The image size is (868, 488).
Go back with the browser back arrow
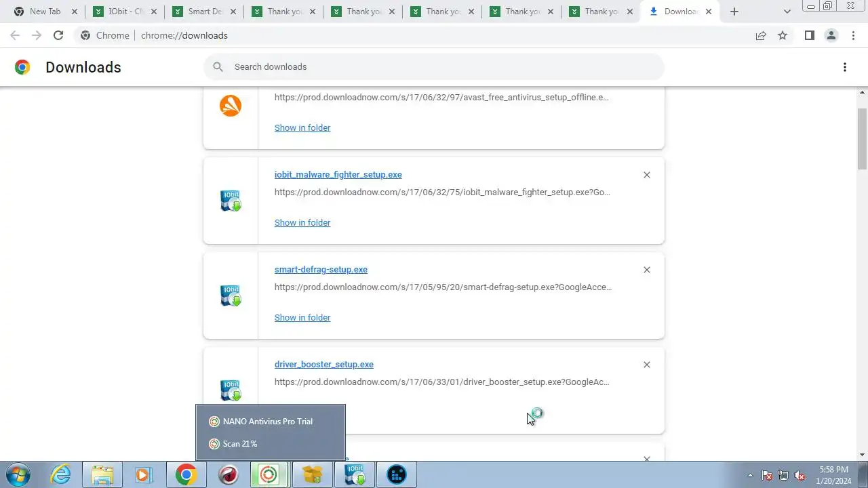point(15,35)
